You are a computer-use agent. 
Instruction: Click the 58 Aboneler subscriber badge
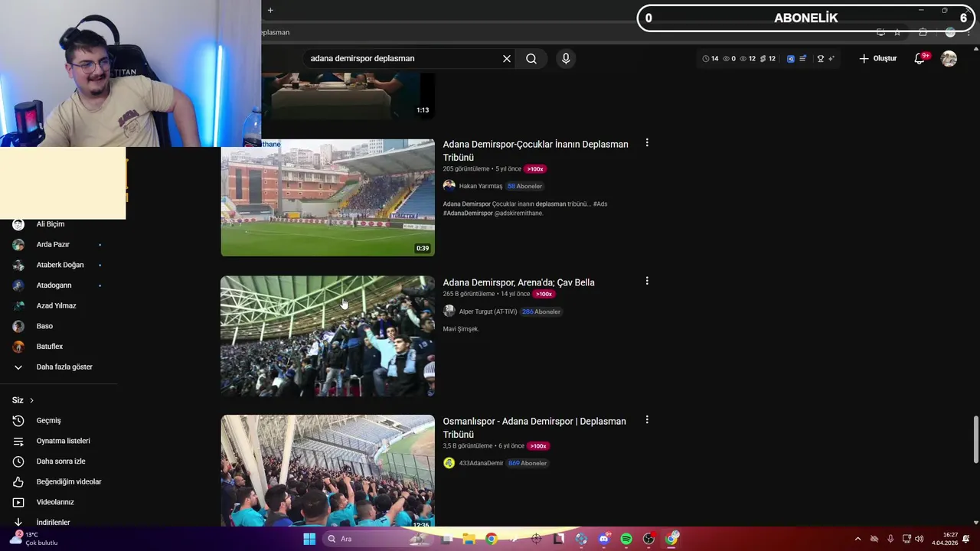[x=524, y=186]
